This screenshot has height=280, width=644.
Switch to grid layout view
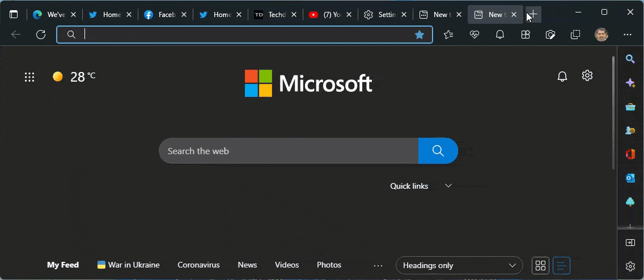click(540, 265)
